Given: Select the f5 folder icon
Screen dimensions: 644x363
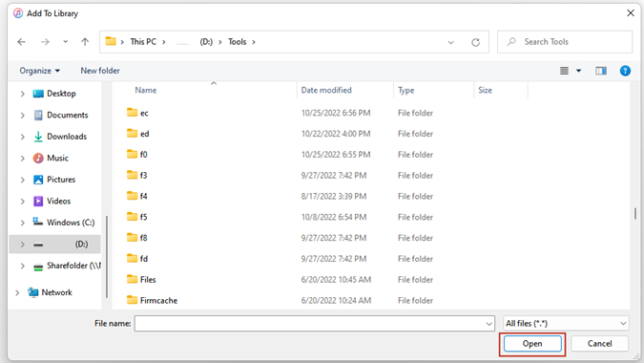Looking at the screenshot, I should click(x=132, y=217).
